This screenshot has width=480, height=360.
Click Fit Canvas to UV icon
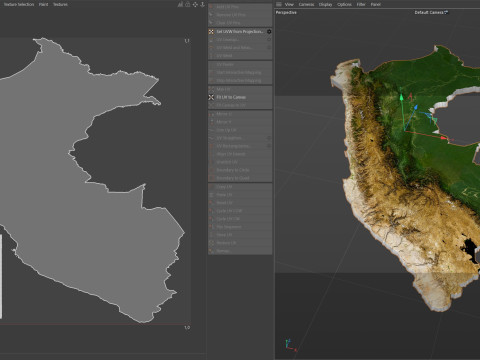point(211,105)
